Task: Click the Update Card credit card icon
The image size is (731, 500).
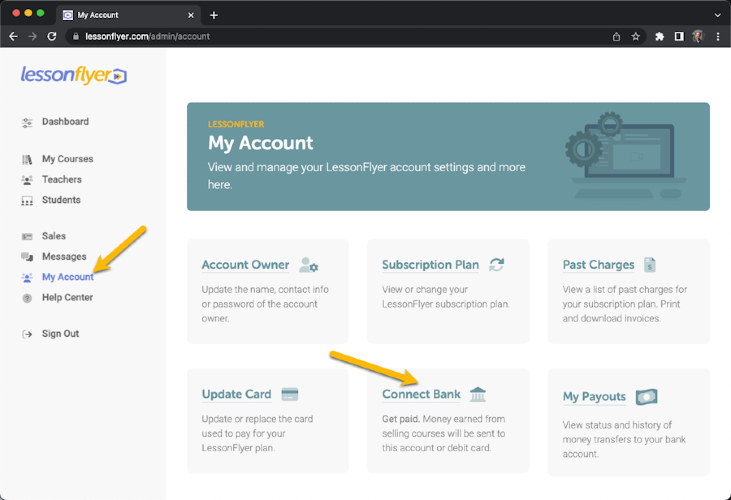Action: (290, 394)
